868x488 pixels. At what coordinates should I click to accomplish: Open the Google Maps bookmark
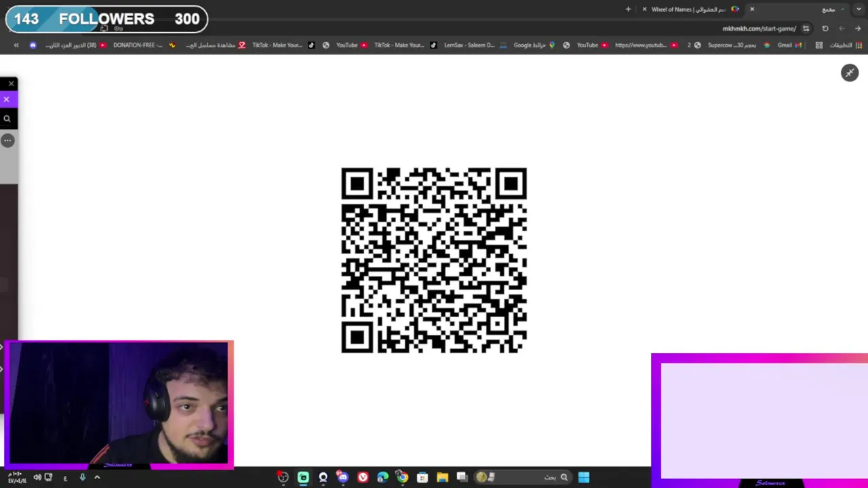click(534, 45)
